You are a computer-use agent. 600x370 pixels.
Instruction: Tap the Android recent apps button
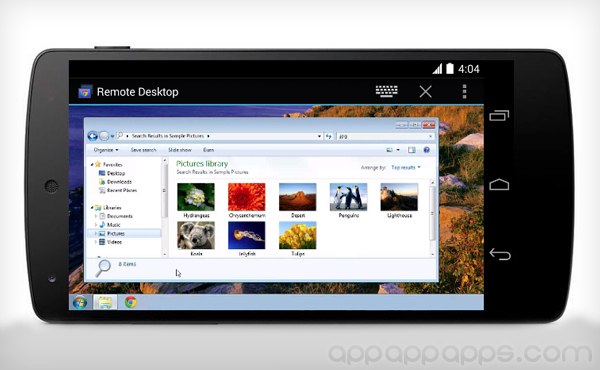[499, 115]
